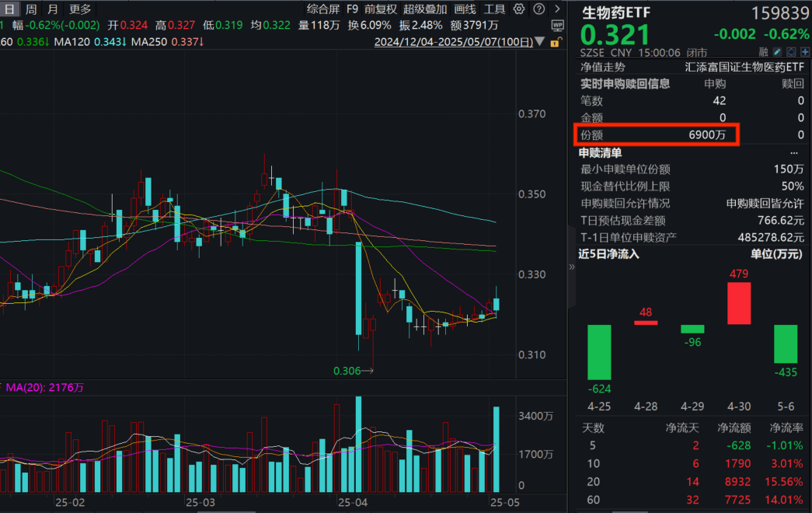Toggle the 超级叠加 overlay option
Viewport: 812px width, 513px height.
point(423,9)
